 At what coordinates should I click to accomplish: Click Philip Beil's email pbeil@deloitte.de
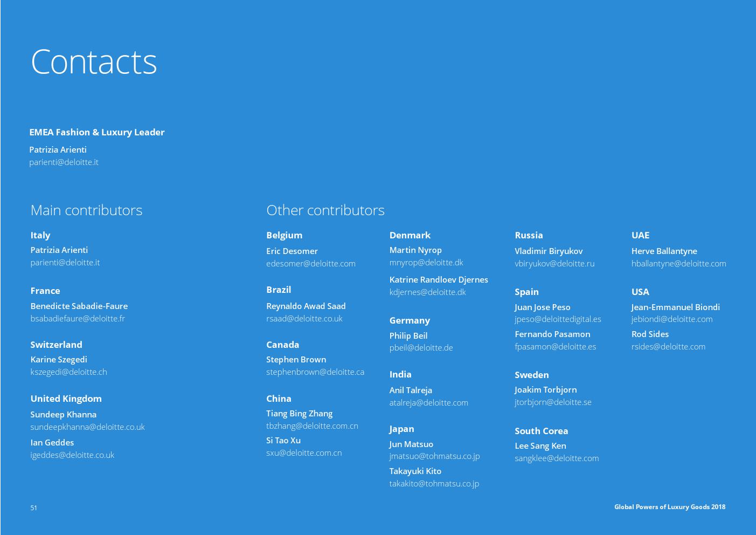coord(421,348)
